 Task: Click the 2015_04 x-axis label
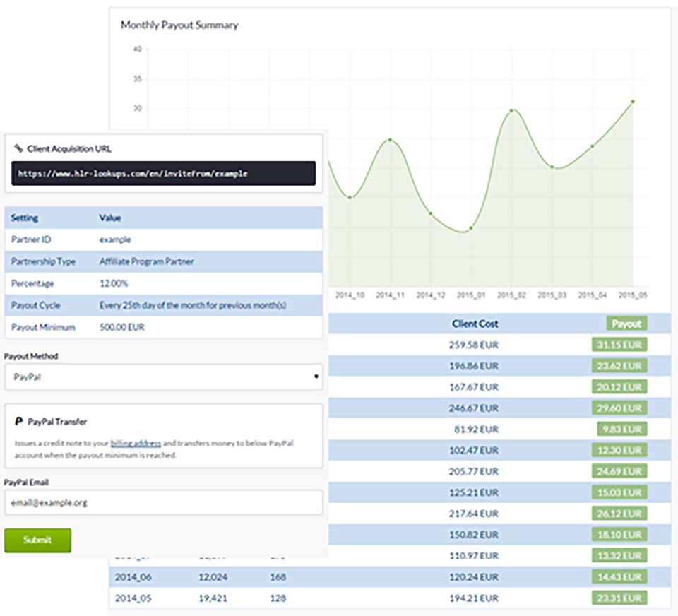point(593,295)
